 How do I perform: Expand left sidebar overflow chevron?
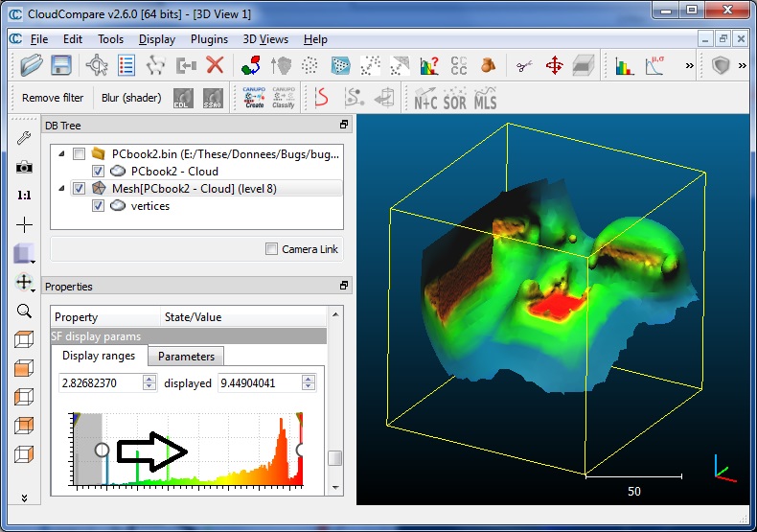click(x=24, y=497)
